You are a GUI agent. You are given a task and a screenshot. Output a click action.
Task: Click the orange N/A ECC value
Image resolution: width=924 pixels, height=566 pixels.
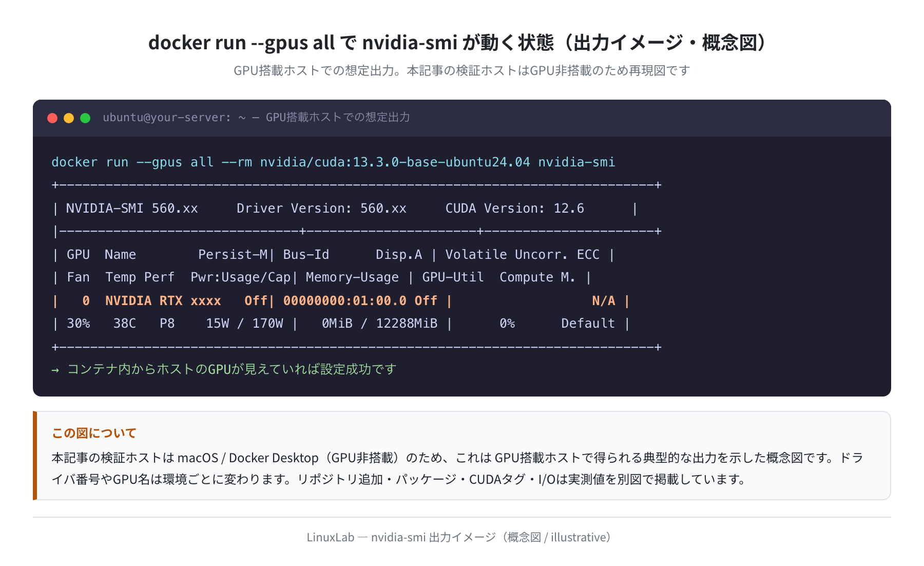(603, 301)
